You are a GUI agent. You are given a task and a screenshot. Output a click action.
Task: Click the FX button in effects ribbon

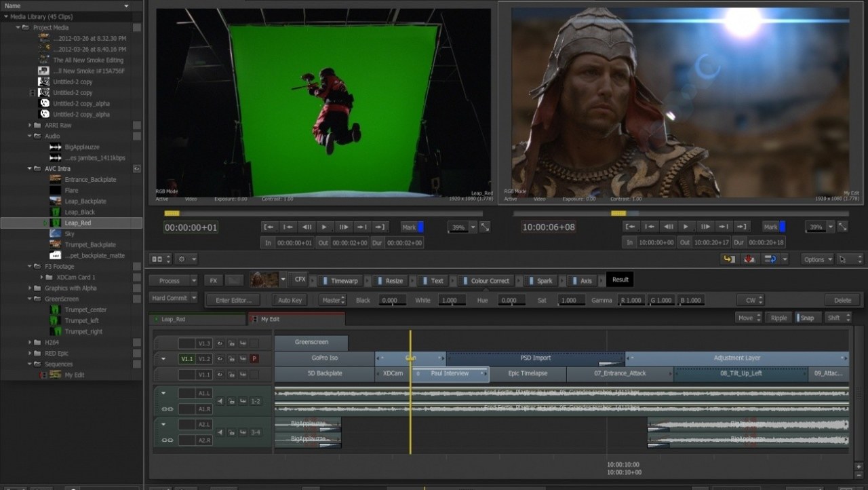[x=214, y=280]
